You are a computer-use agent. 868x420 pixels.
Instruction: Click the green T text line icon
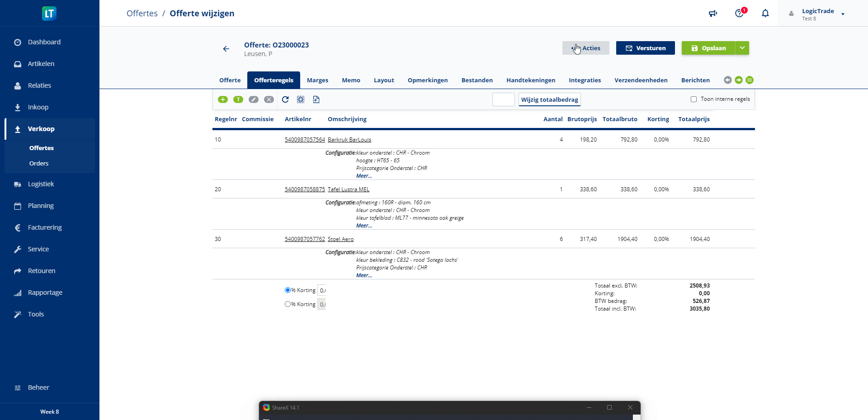pyautogui.click(x=238, y=99)
